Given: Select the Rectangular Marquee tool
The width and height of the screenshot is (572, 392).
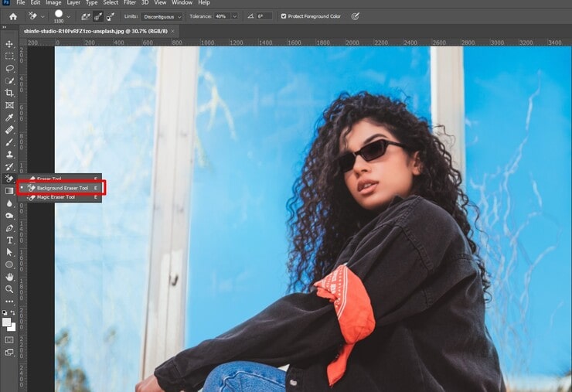Looking at the screenshot, I should pyautogui.click(x=9, y=56).
